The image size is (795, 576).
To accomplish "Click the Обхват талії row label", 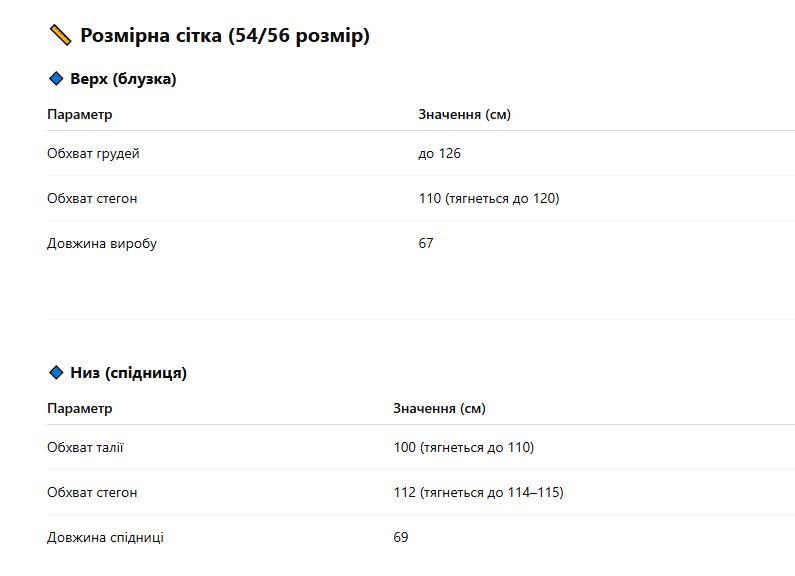I will (x=85, y=448).
